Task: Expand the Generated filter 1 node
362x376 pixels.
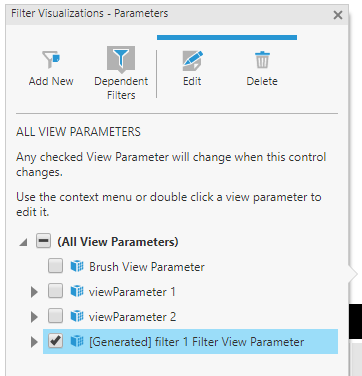Action: click(34, 342)
